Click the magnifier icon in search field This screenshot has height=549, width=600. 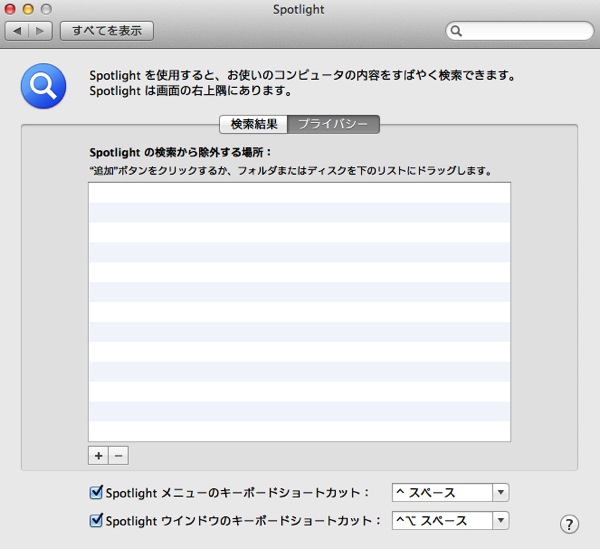pos(456,31)
